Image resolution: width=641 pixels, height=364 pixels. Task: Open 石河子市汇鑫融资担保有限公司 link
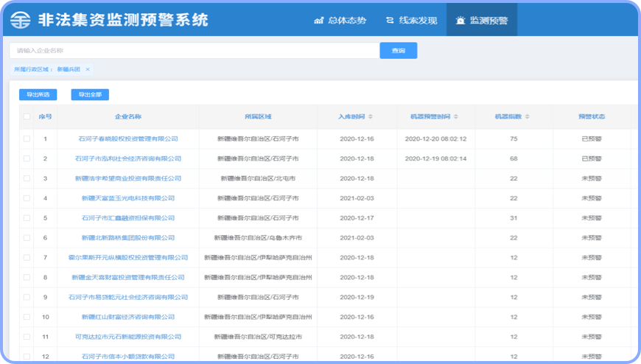pyautogui.click(x=128, y=218)
